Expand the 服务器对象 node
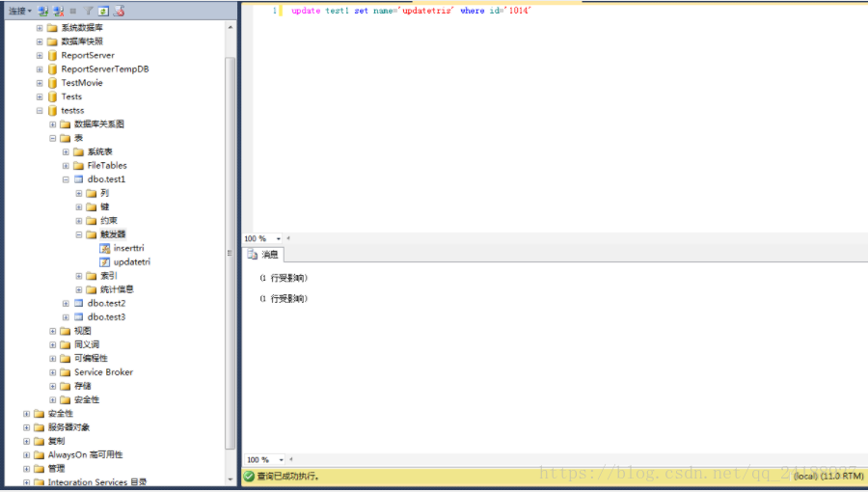Image resolution: width=868 pixels, height=492 pixels. [26, 427]
